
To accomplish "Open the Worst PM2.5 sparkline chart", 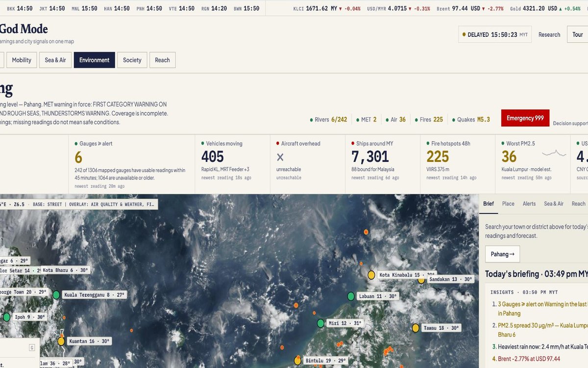I will [554, 153].
